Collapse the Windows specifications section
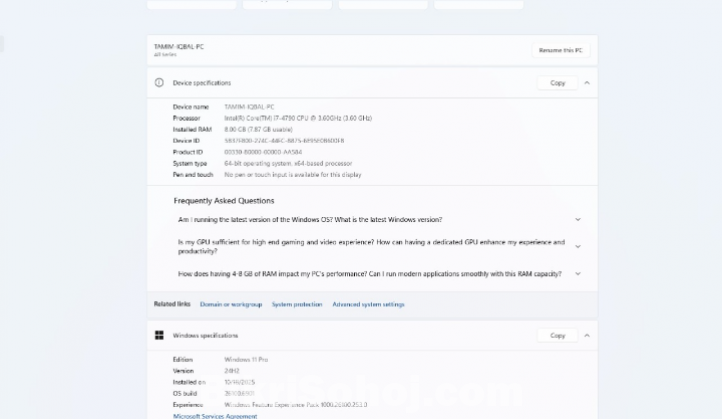Screen dimensions: 722x419 587,335
